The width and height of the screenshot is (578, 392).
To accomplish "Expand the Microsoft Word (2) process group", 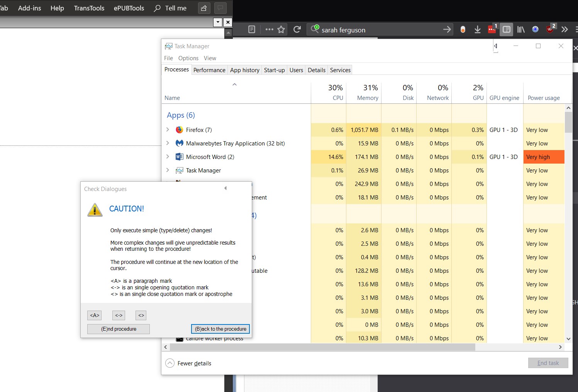I will (x=168, y=157).
